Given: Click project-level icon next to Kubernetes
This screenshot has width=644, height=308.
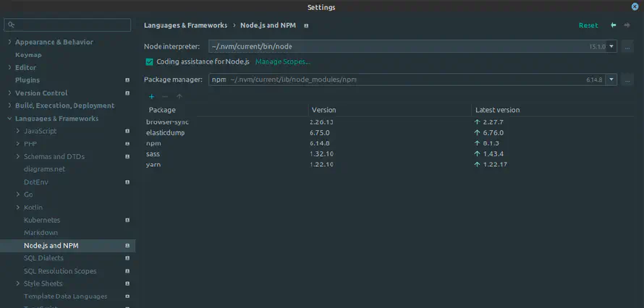Looking at the screenshot, I should click(x=127, y=221).
